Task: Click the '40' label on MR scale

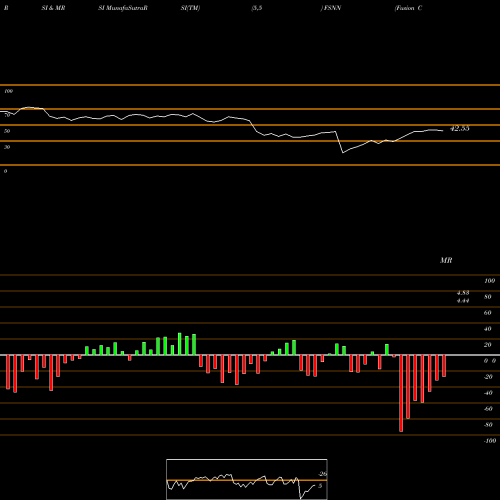Action: (488, 329)
